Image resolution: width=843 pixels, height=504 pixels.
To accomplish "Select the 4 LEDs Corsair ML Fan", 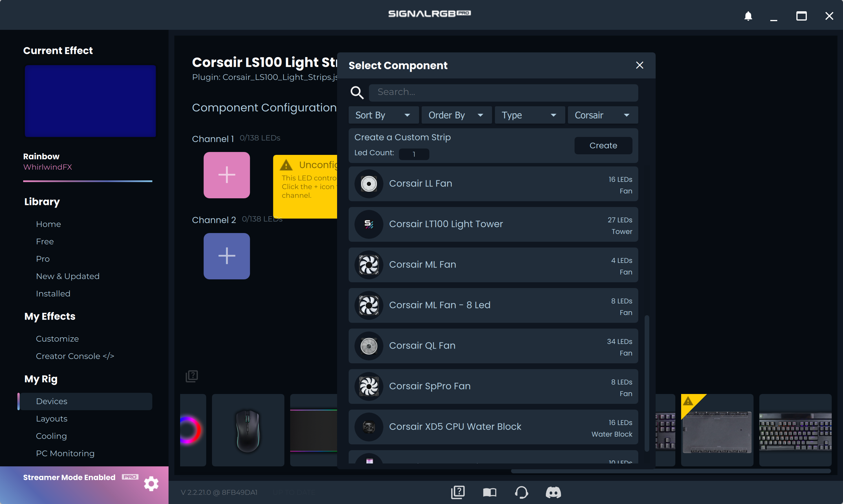I will [493, 265].
